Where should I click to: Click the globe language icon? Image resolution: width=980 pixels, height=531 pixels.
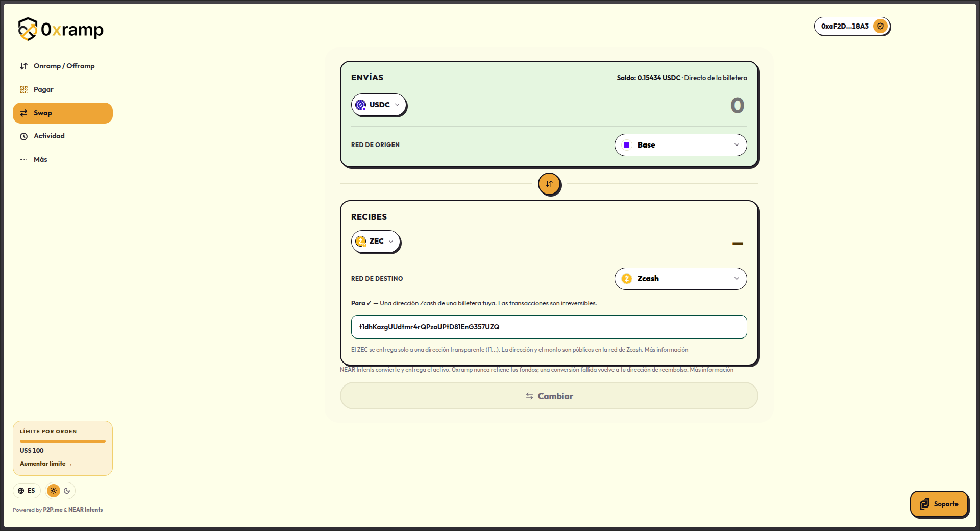21,491
